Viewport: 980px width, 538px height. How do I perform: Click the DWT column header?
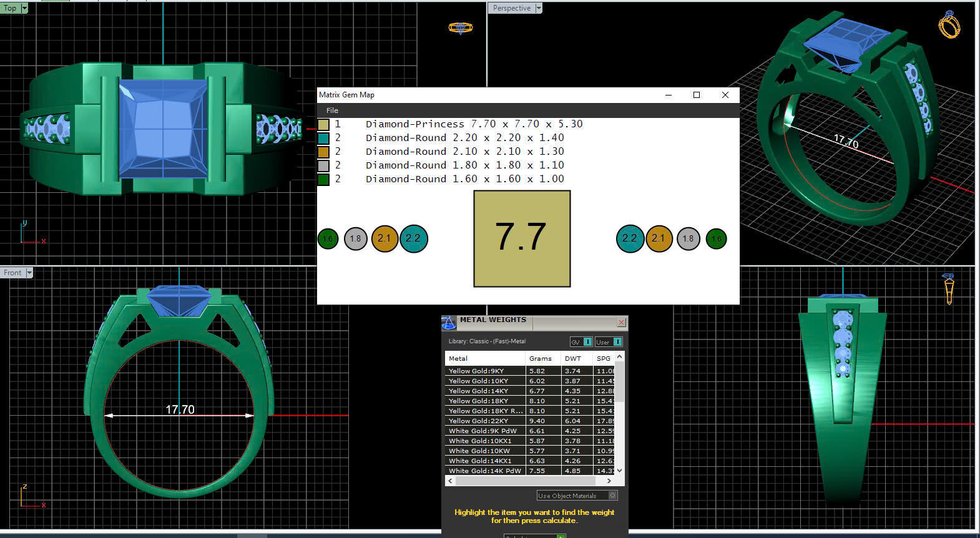tap(576, 358)
